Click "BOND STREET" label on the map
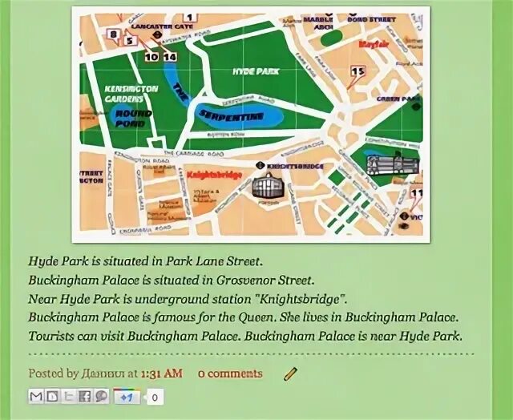 pos(372,19)
